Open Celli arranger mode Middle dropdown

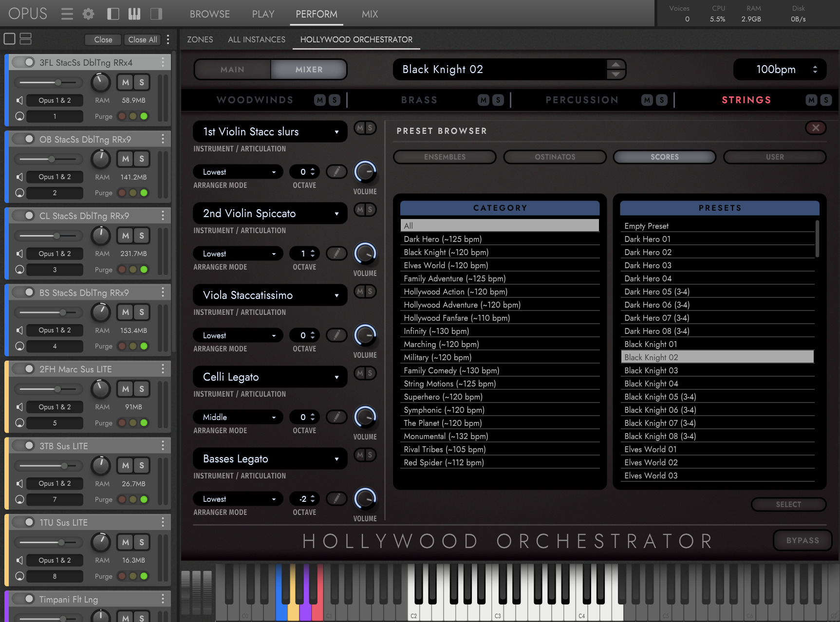[238, 417]
